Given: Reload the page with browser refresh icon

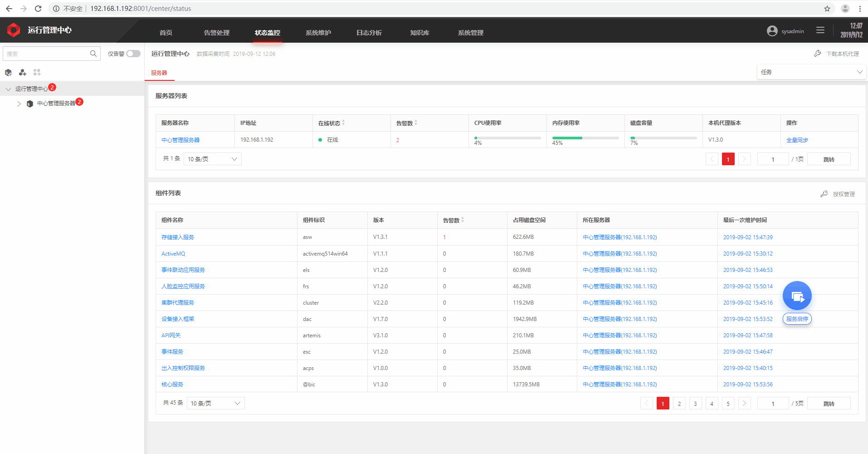Looking at the screenshot, I should pyautogui.click(x=38, y=9).
